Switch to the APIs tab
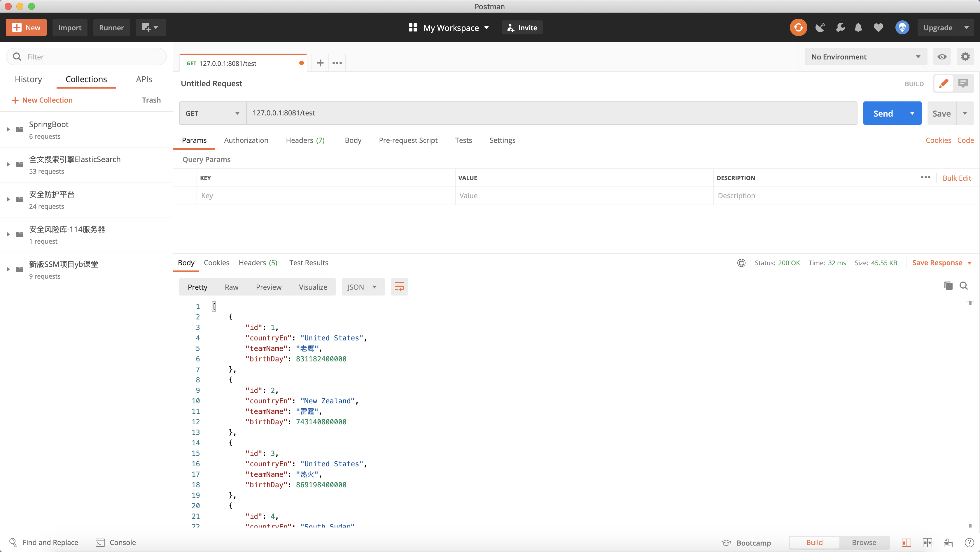This screenshot has height=552, width=980. pos(144,79)
